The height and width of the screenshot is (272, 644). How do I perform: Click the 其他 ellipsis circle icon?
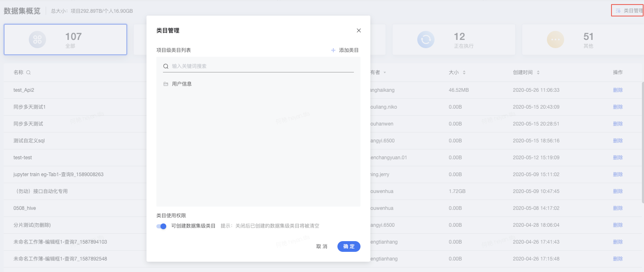(555, 40)
